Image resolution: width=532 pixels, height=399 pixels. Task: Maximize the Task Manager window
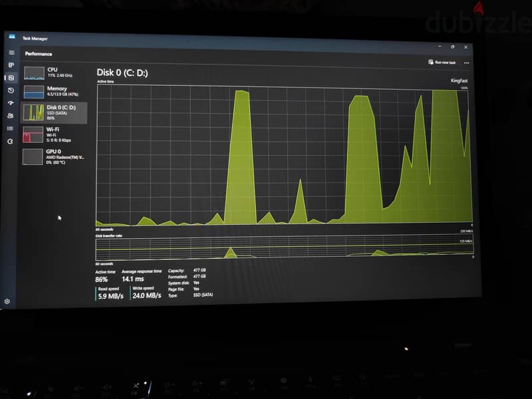tap(453, 47)
